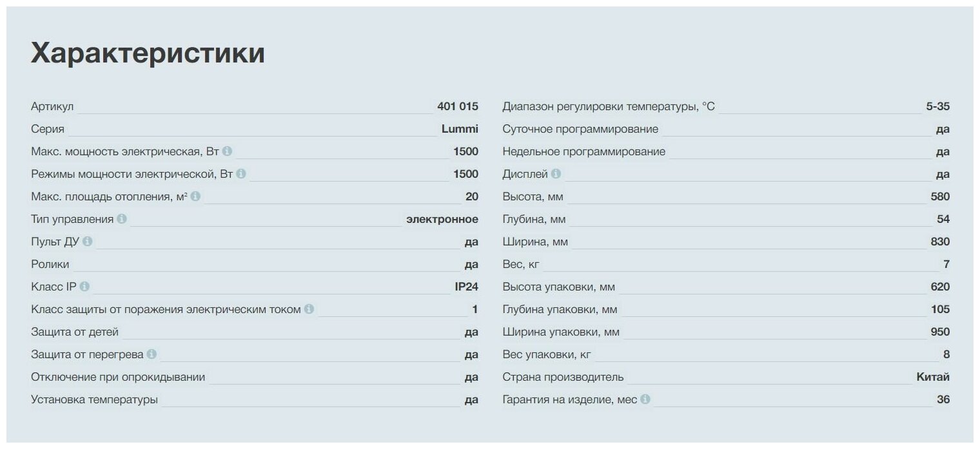Click info icon next to Макс. мощность электрическая
This screenshot has height=449, width=980.
click(x=227, y=151)
